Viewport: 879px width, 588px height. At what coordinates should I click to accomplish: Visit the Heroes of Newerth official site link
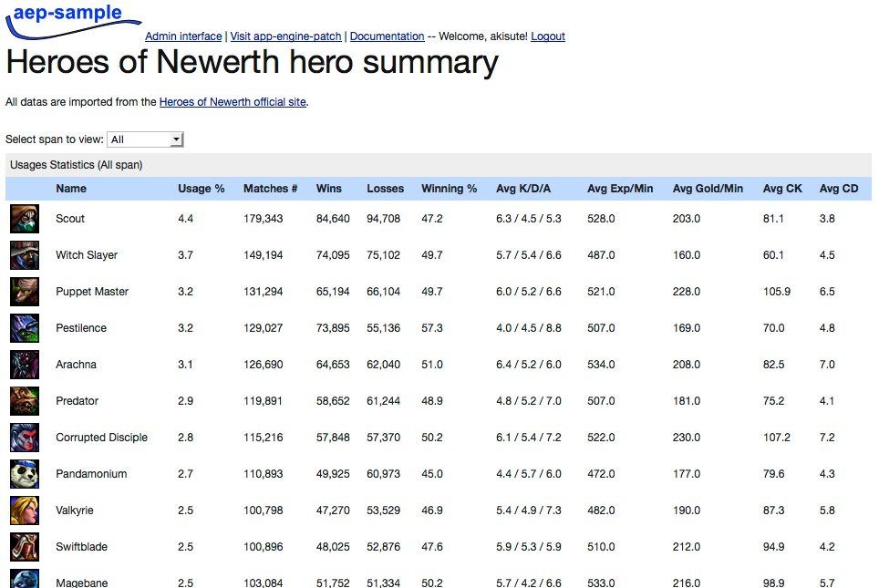[x=233, y=102]
